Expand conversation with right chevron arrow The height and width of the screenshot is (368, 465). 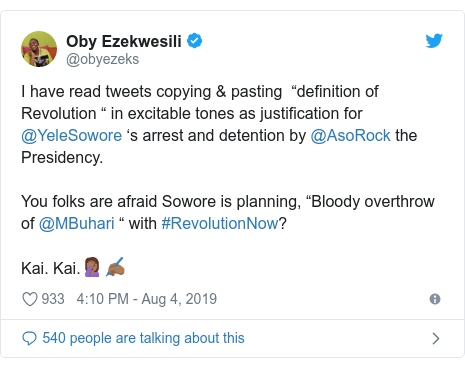coord(436,338)
